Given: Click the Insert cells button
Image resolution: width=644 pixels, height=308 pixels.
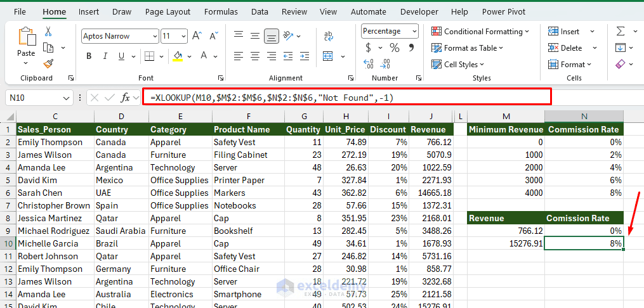Looking at the screenshot, I should [565, 32].
